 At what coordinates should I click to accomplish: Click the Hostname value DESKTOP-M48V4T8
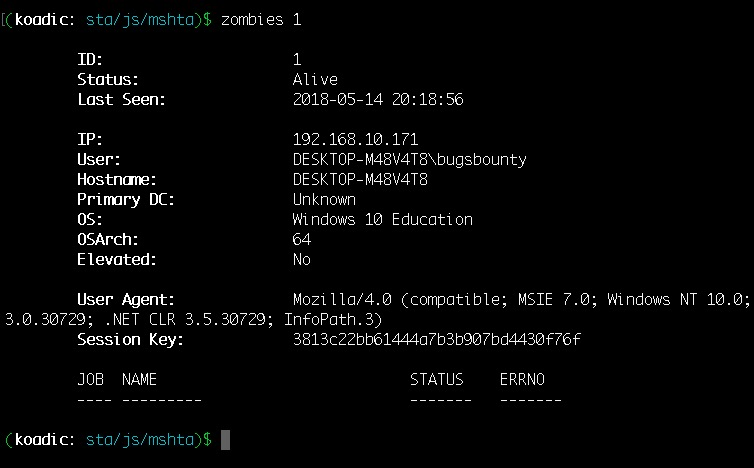point(360,180)
